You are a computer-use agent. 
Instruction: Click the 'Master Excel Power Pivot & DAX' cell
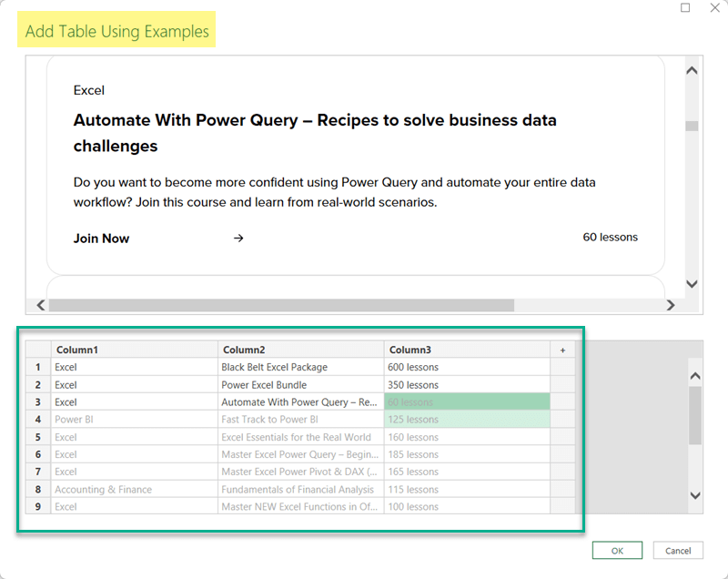pyautogui.click(x=301, y=472)
